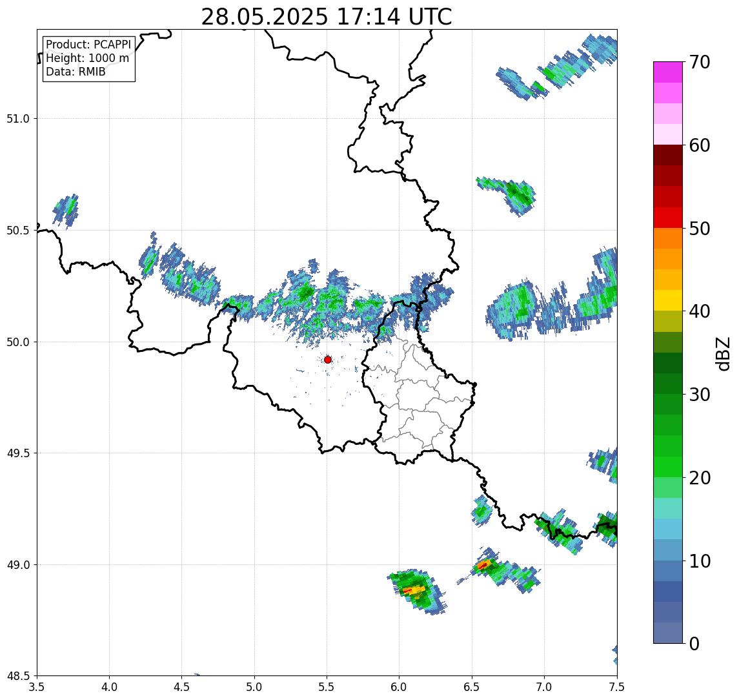The height and width of the screenshot is (700, 739).
Task: Click the red radar location marker dot
Action: (328, 360)
